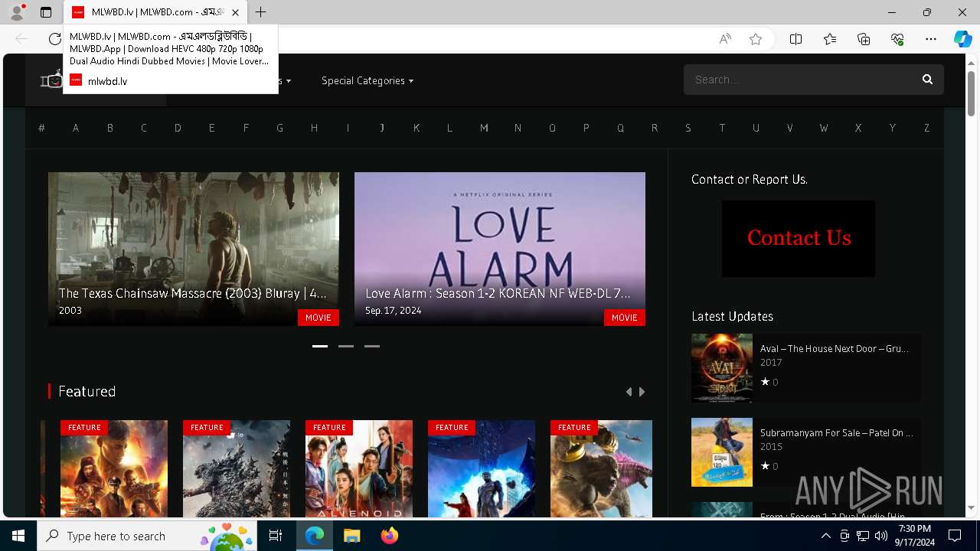980x551 pixels.
Task: Add this page to favorites star
Action: pos(756,39)
